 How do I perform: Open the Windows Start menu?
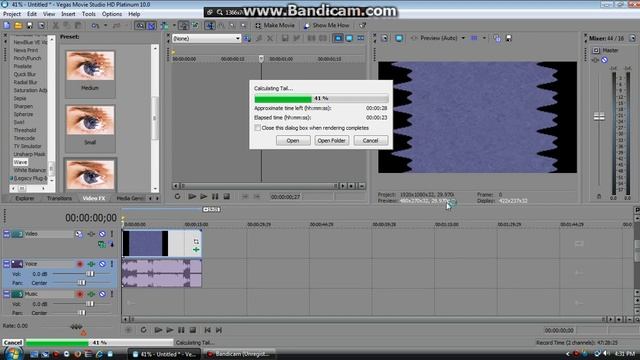[x=13, y=353]
